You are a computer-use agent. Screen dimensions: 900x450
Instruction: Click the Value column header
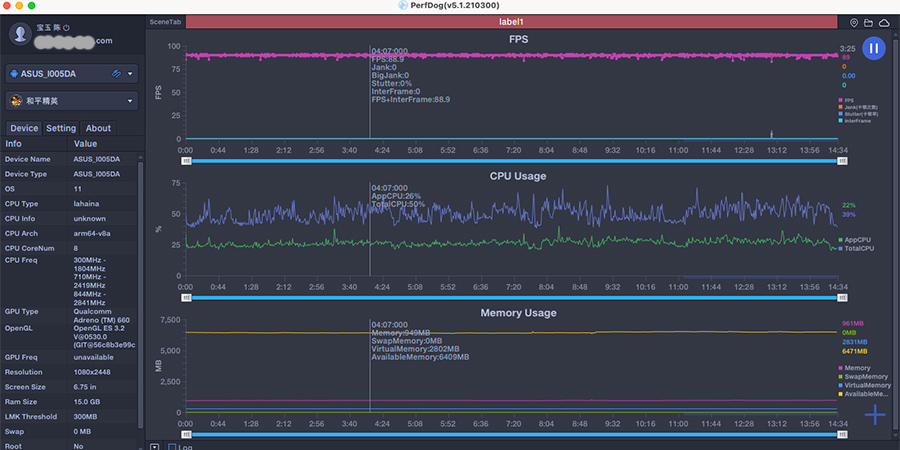pyautogui.click(x=86, y=143)
